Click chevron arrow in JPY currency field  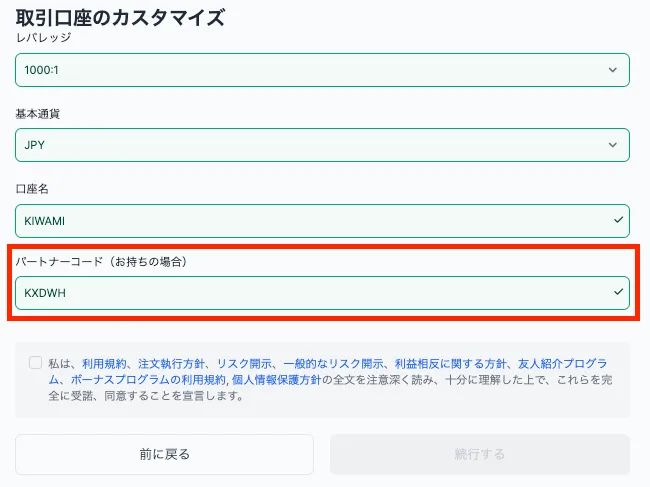[x=613, y=145]
